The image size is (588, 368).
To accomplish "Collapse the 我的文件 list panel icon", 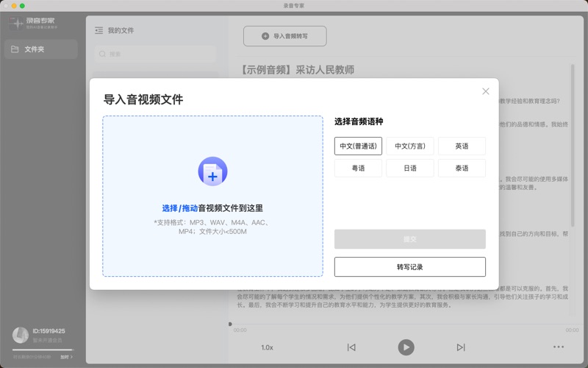I will pyautogui.click(x=99, y=31).
